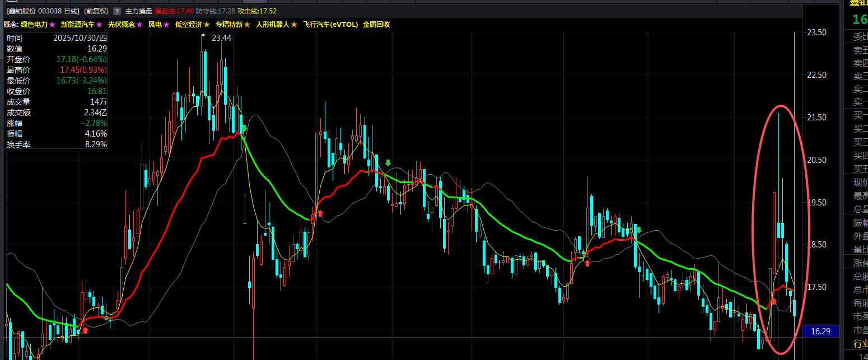The width and height of the screenshot is (868, 360).
Task: Click the 23.44 high price marker
Action: click(x=221, y=38)
